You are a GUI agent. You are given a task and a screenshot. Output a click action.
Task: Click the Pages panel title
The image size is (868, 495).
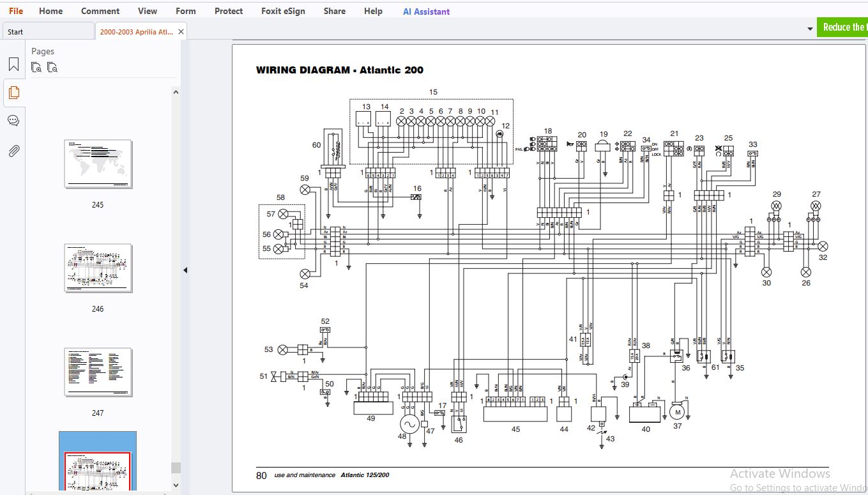pyautogui.click(x=43, y=51)
